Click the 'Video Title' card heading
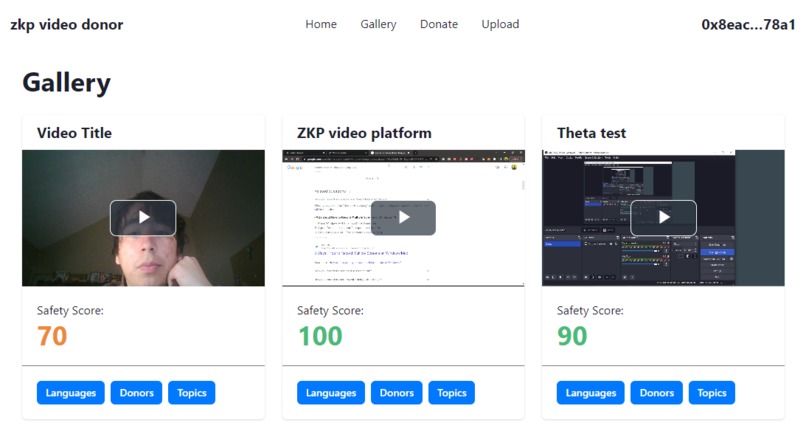This screenshot has width=806, height=434. pyautogui.click(x=74, y=133)
